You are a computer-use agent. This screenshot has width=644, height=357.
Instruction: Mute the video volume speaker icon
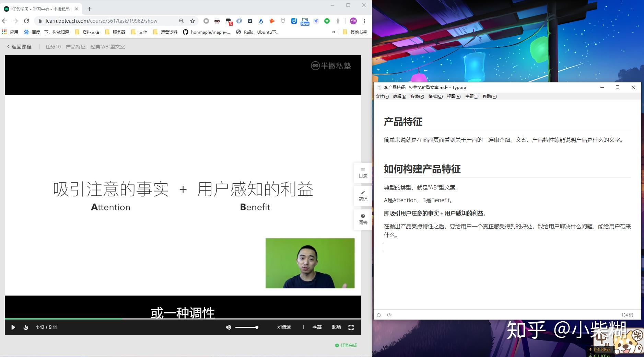[228, 327]
